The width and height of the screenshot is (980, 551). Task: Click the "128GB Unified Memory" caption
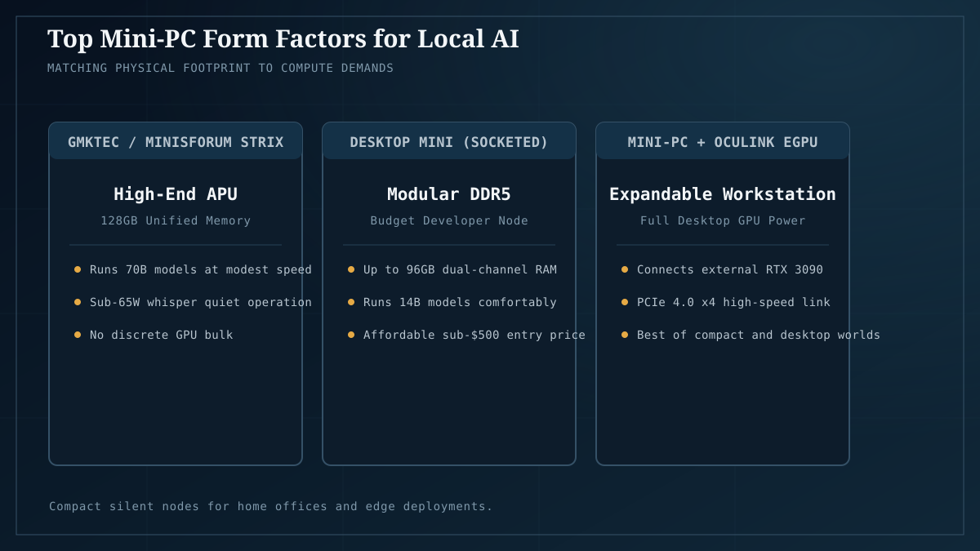click(x=176, y=220)
